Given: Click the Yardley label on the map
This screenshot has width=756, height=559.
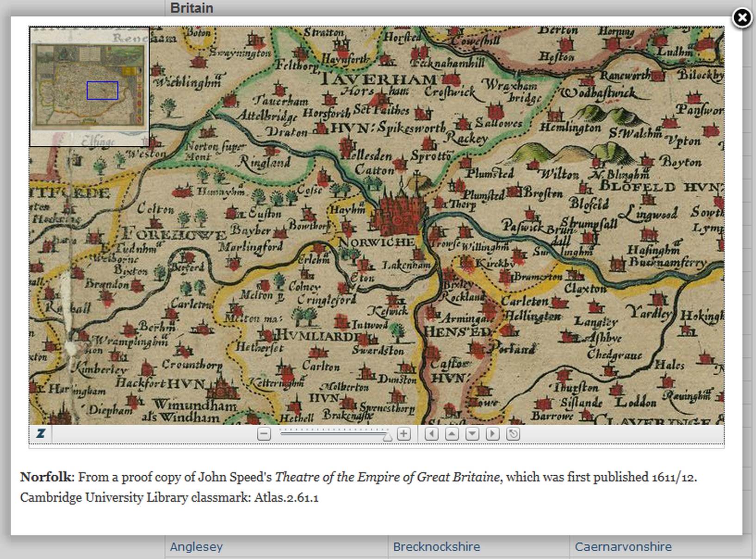Looking at the screenshot, I should [x=649, y=312].
